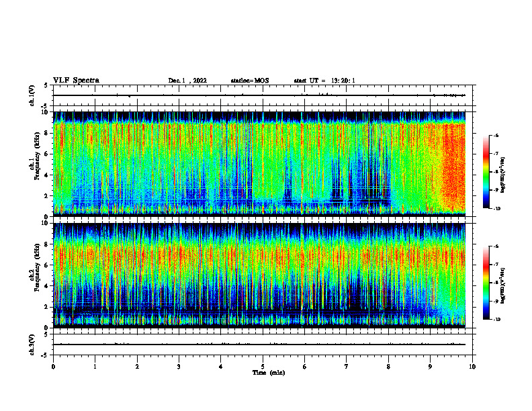Click the "VLF Spectra" title text

coord(76,81)
